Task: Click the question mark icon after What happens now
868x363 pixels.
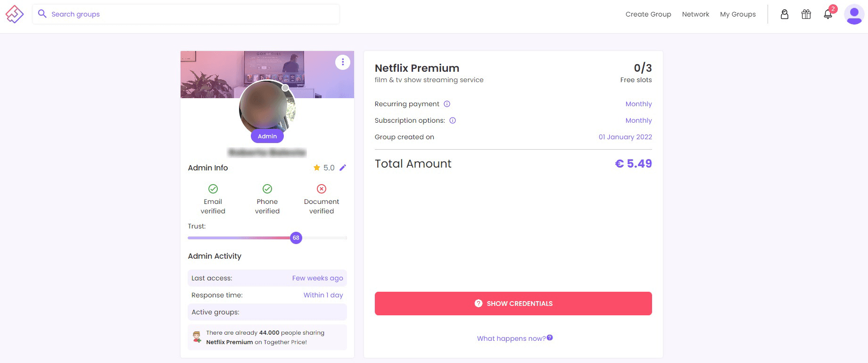Action: [550, 338]
